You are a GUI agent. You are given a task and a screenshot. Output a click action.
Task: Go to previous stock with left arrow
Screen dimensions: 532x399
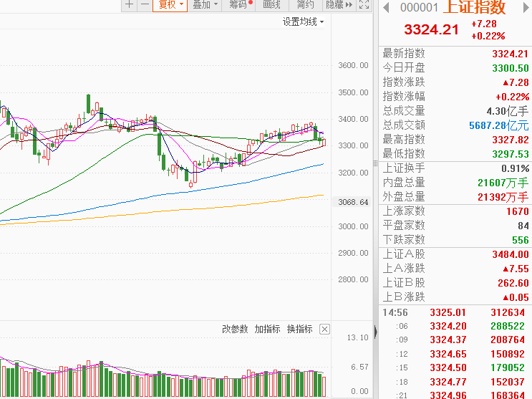point(386,7)
